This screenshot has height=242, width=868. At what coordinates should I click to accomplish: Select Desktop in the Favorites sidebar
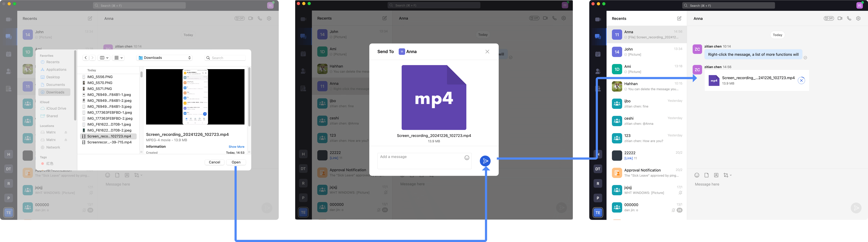(53, 77)
